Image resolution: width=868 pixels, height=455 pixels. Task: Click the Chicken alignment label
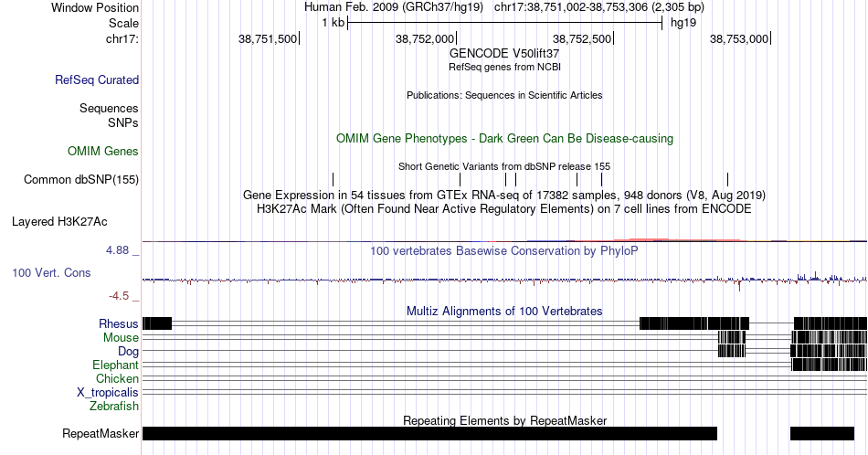point(117,378)
